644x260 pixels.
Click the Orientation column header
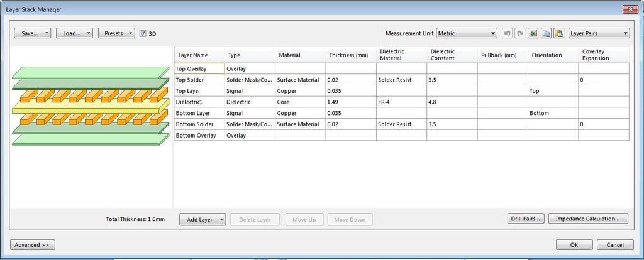[553, 55]
